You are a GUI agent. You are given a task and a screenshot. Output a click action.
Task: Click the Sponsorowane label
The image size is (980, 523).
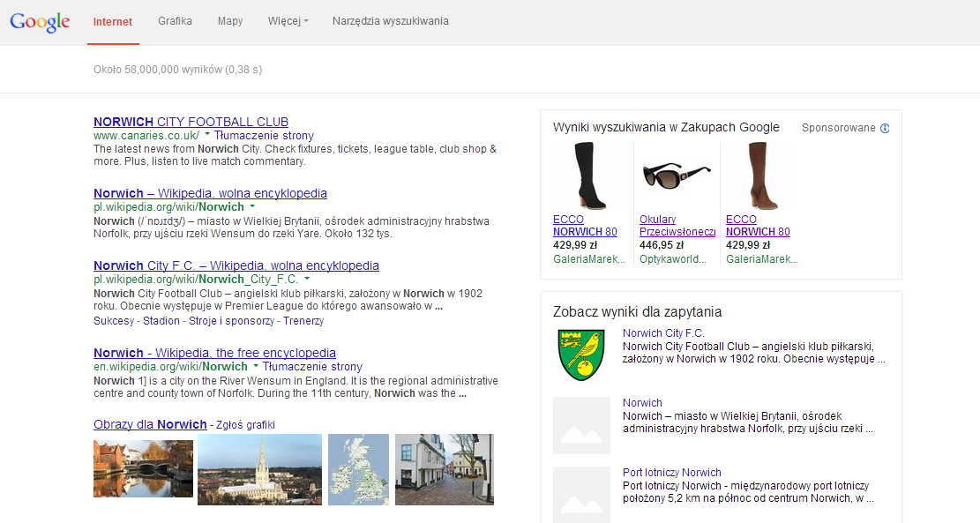click(838, 128)
